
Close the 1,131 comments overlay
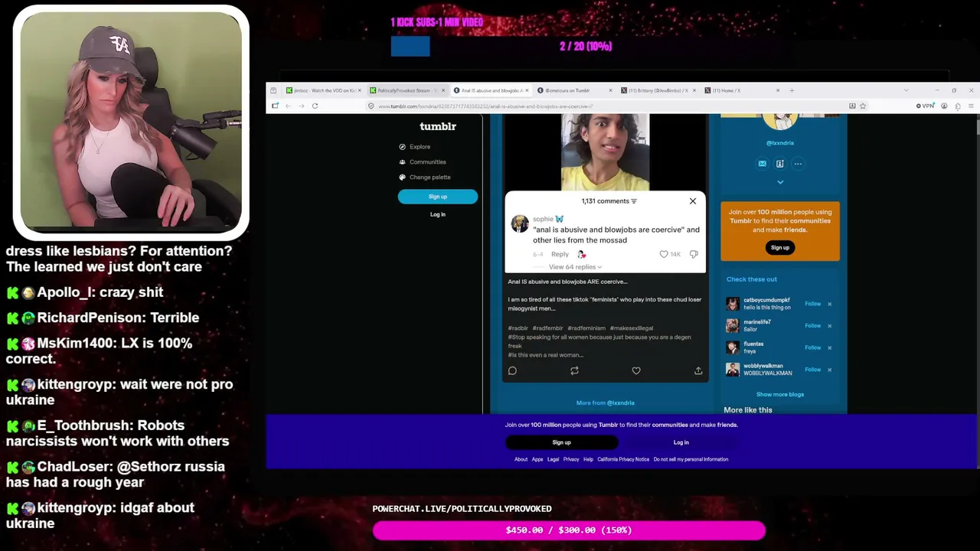[693, 201]
